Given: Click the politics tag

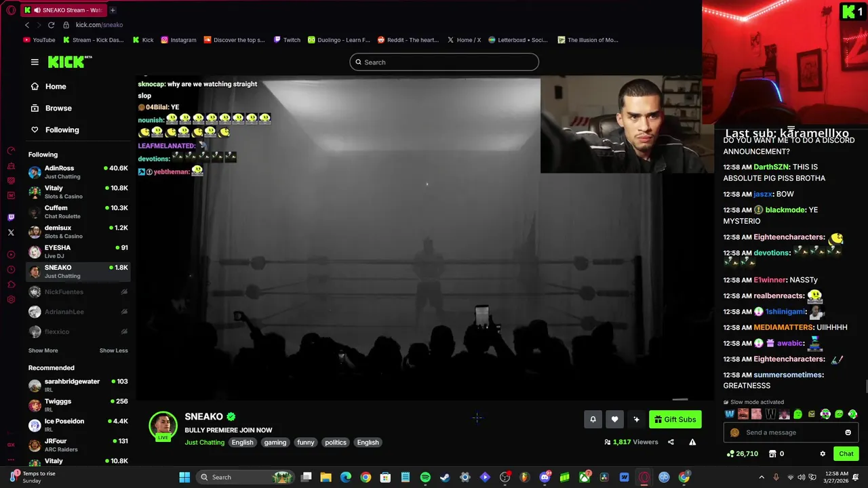Looking at the screenshot, I should pyautogui.click(x=335, y=443).
